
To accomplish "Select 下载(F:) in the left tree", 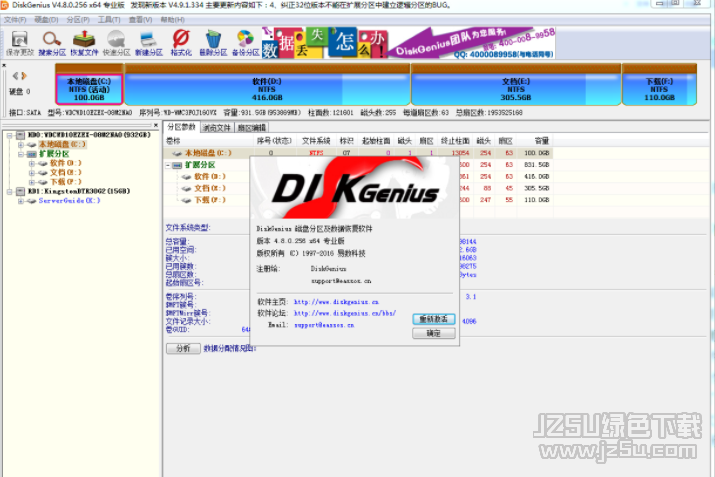I will [66, 182].
